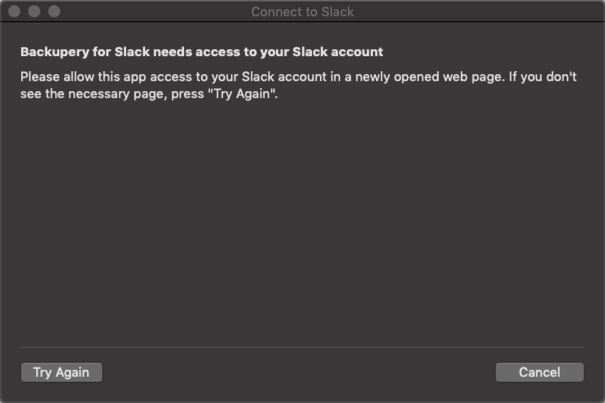
Task: Click the window zoom button
Action: pos(54,12)
